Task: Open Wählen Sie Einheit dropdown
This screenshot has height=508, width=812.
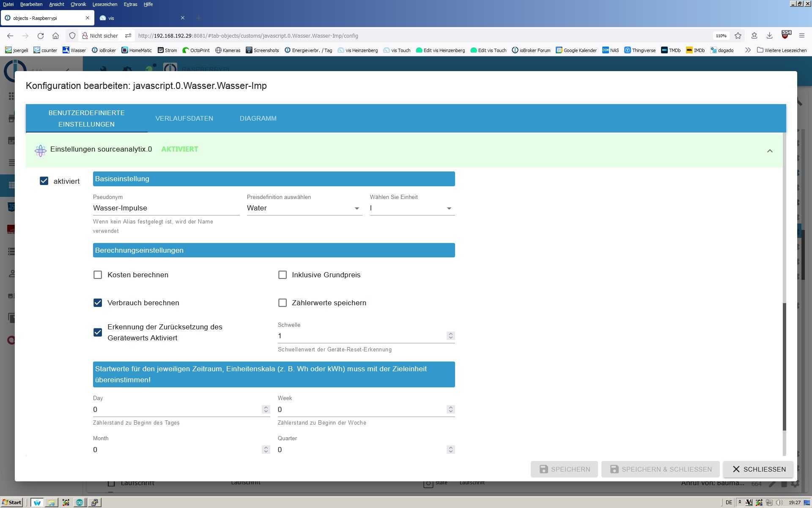Action: coord(412,208)
